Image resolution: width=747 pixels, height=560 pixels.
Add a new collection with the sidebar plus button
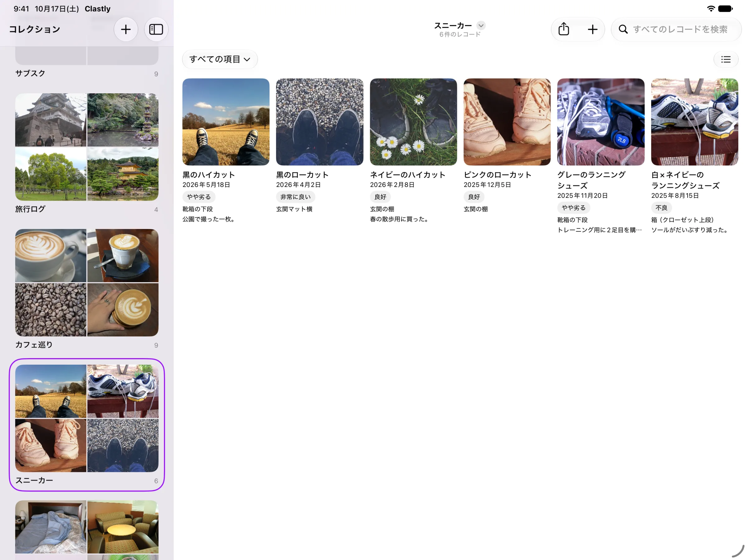[126, 29]
